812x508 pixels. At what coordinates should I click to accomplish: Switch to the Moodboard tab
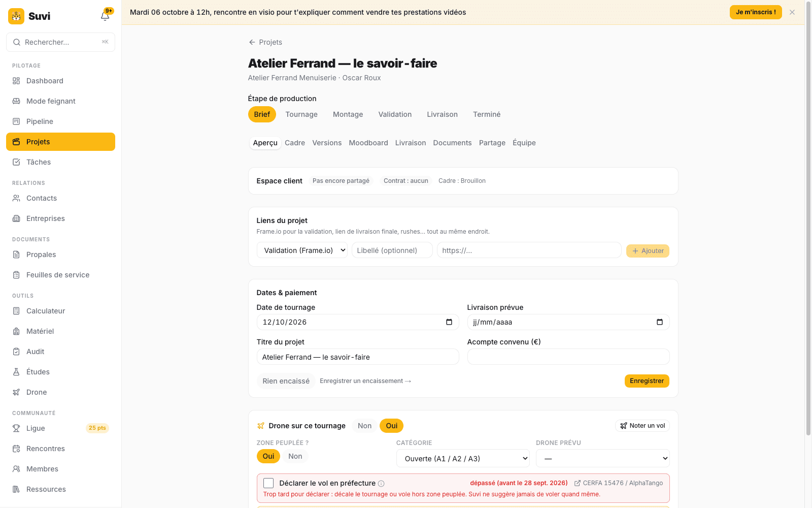[x=368, y=143]
